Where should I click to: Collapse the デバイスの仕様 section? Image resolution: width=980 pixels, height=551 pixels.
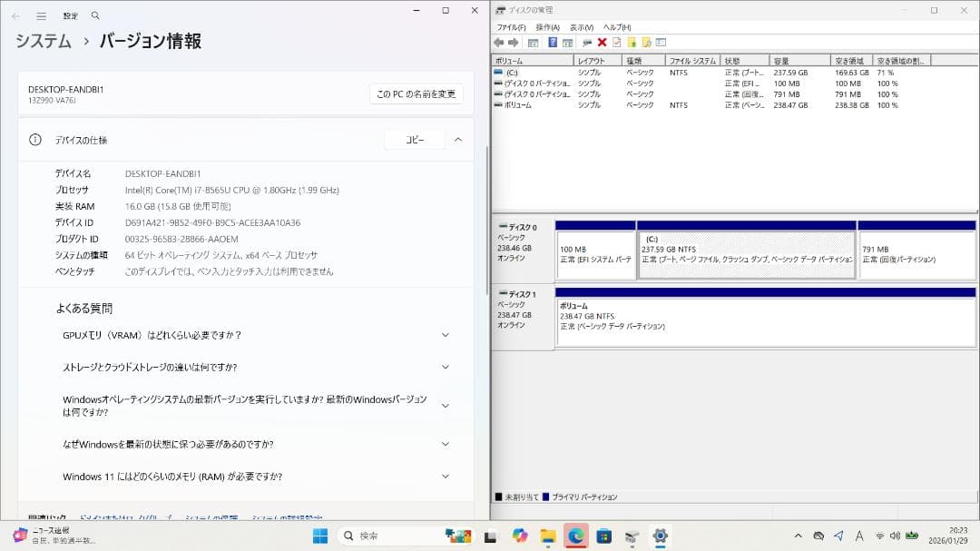click(458, 140)
